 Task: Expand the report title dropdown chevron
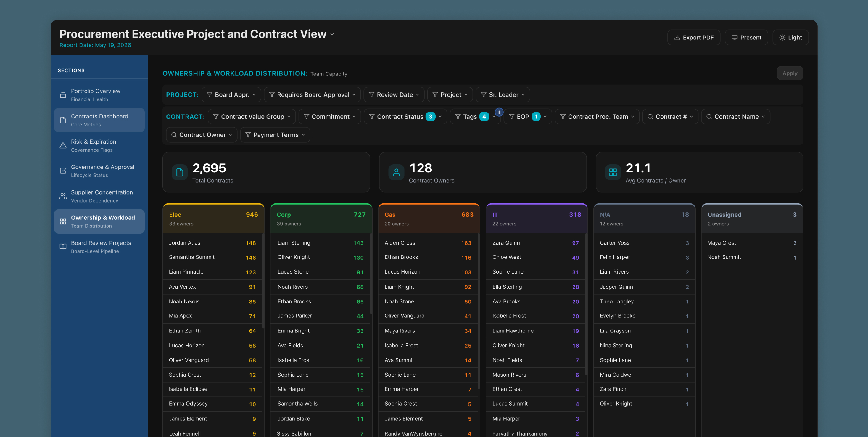(x=332, y=34)
